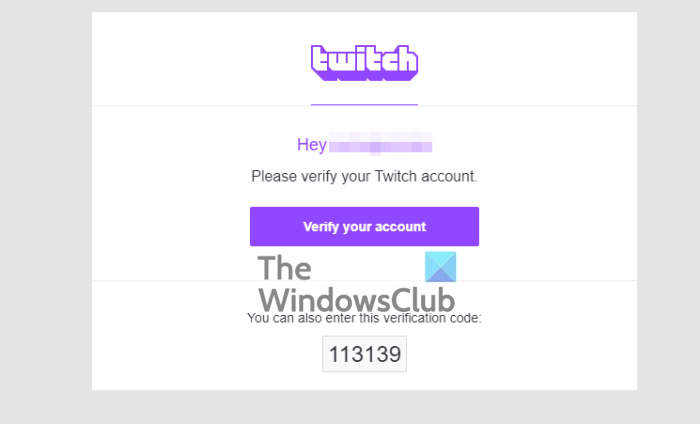Click the last letter h of Twitch logo
The width and height of the screenshot is (700, 424).
point(407,59)
